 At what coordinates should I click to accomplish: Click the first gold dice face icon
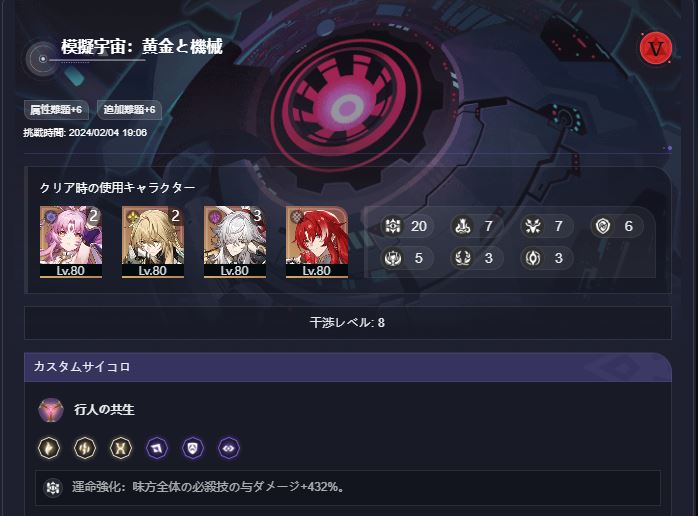49,448
